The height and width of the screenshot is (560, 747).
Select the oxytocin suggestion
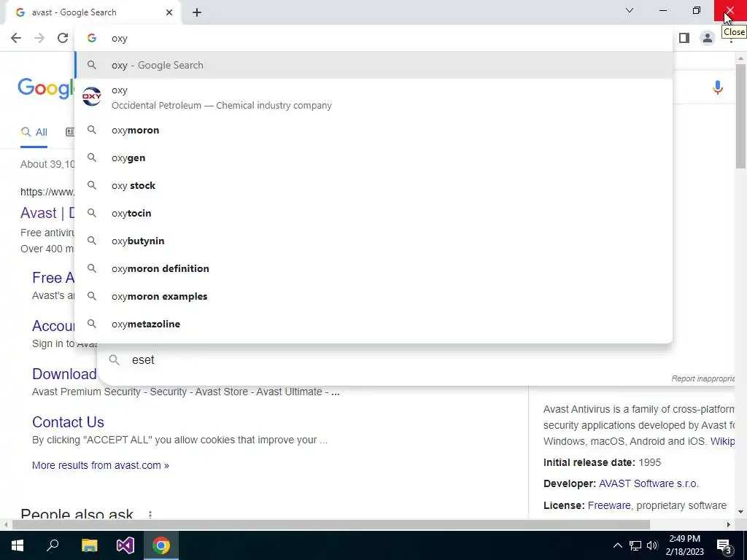(373, 213)
